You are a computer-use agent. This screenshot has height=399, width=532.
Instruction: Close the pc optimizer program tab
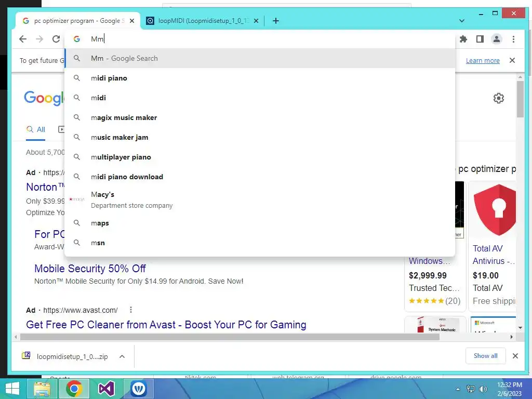tap(132, 21)
